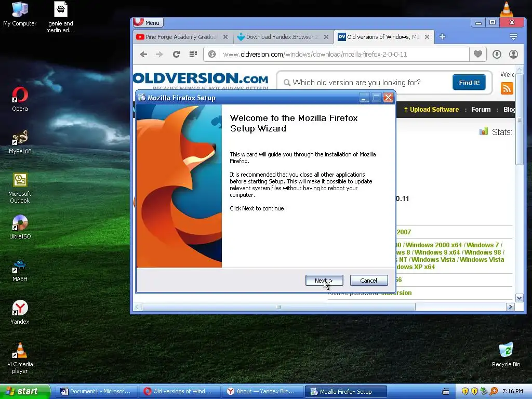Minimize the Mozilla Firefox Setup window
The width and height of the screenshot is (532, 399).
[364, 98]
